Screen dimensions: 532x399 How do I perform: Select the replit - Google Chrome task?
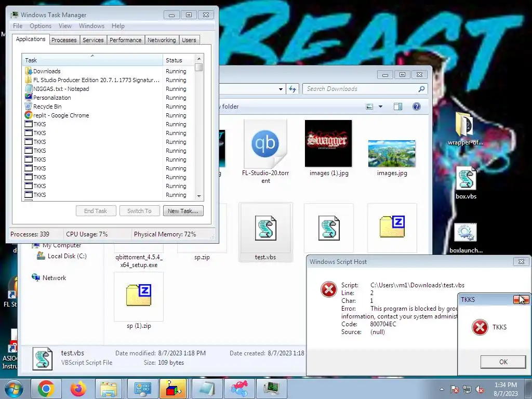[x=109, y=115]
